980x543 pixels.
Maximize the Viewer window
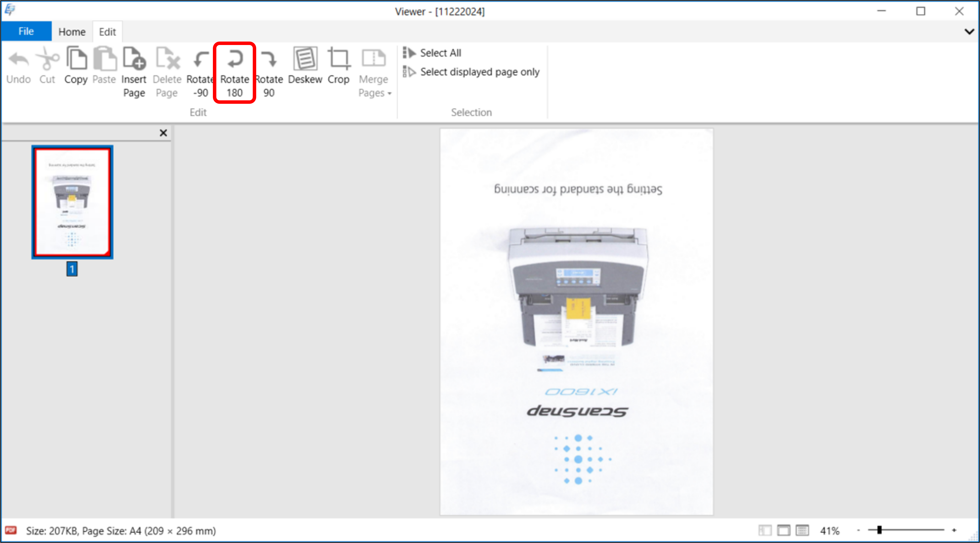tap(921, 11)
